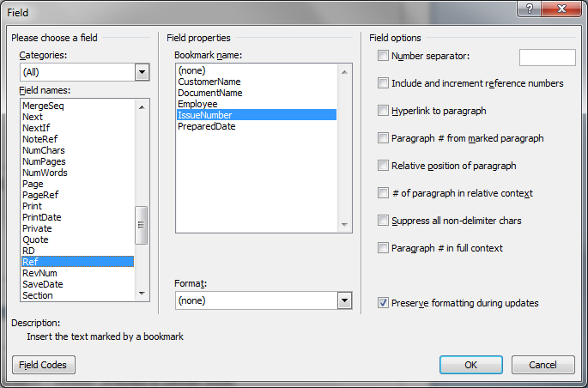The image size is (588, 388).
Task: Click the Field Codes button
Action: click(x=44, y=365)
